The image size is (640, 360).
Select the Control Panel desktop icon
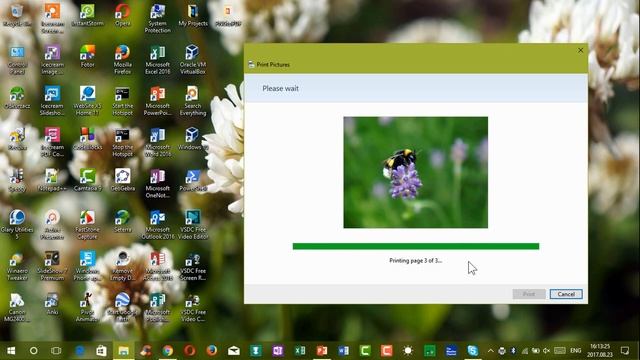coord(17,60)
